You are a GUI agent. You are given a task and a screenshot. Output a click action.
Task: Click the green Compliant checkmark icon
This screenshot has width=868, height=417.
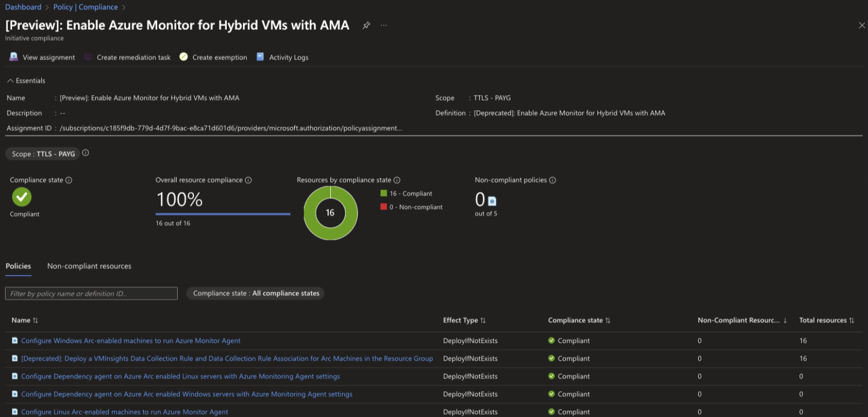(x=22, y=197)
